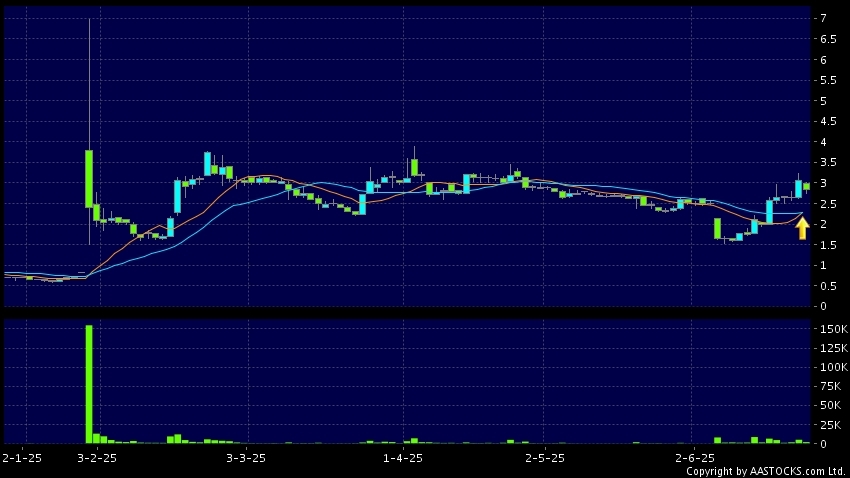
Task: Click the 150K volume axis label
Action: [x=834, y=329]
